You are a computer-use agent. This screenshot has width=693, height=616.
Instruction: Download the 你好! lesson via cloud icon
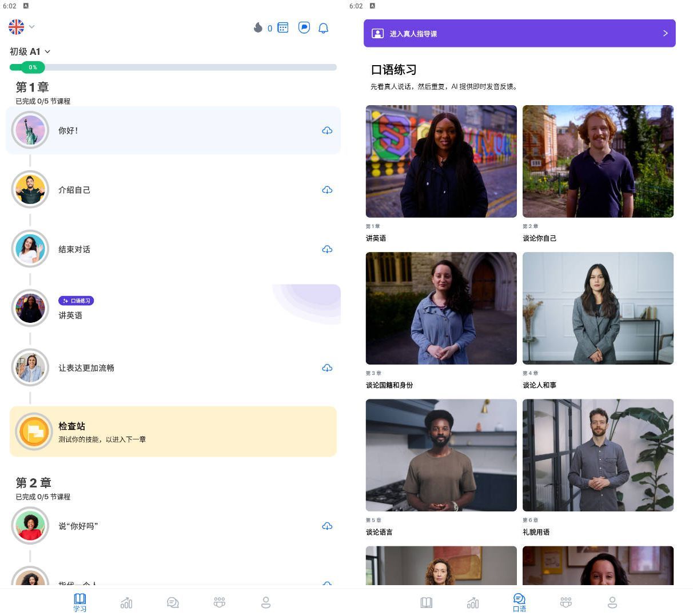327,130
